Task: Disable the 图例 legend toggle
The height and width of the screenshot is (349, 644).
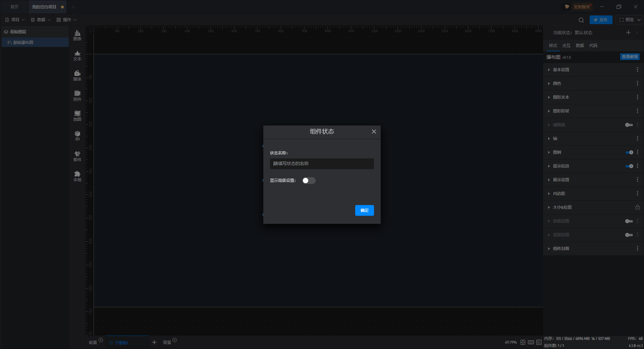Action: 629,152
